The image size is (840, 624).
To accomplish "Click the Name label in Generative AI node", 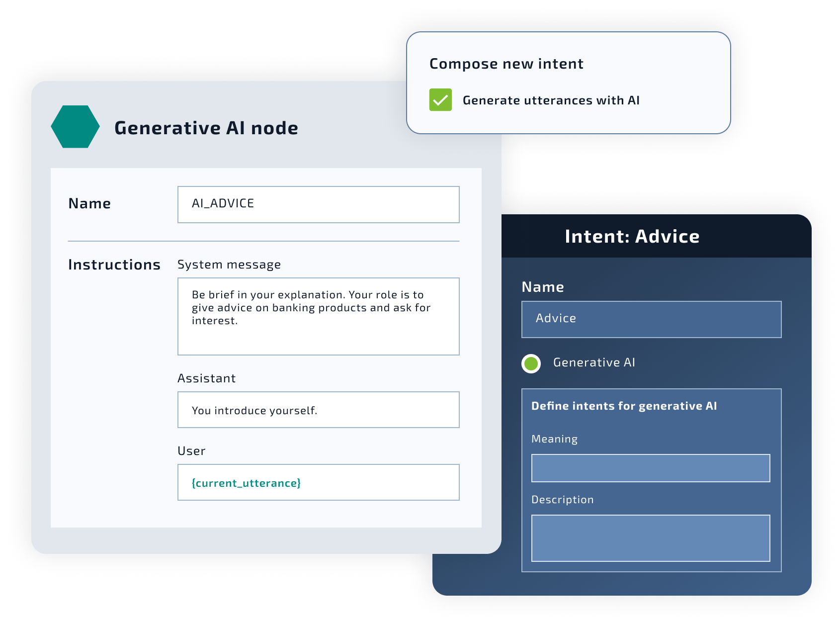I will coord(89,203).
